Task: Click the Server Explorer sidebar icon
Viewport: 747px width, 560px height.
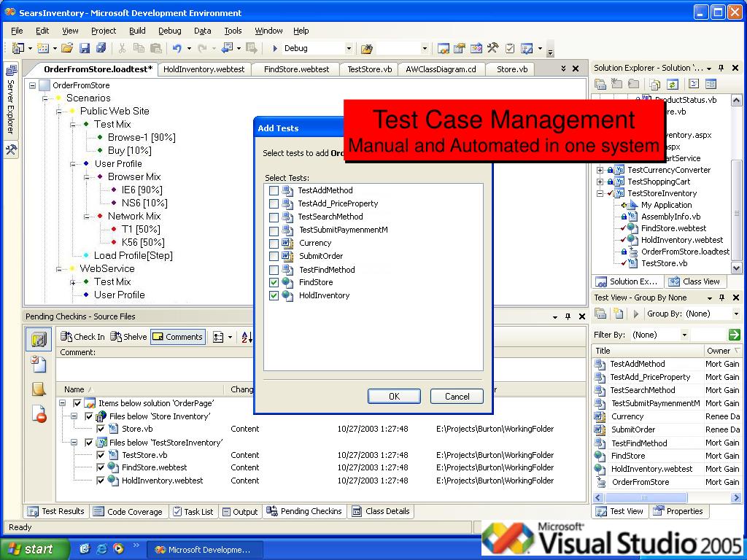Action: coord(10,71)
